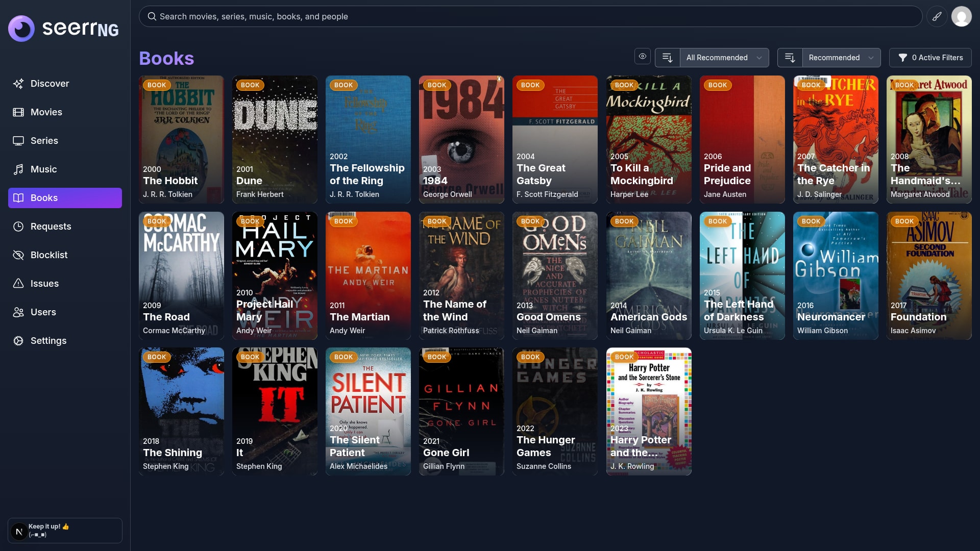The height and width of the screenshot is (551, 980).
Task: Click the filter category sort icon
Action: (667, 58)
